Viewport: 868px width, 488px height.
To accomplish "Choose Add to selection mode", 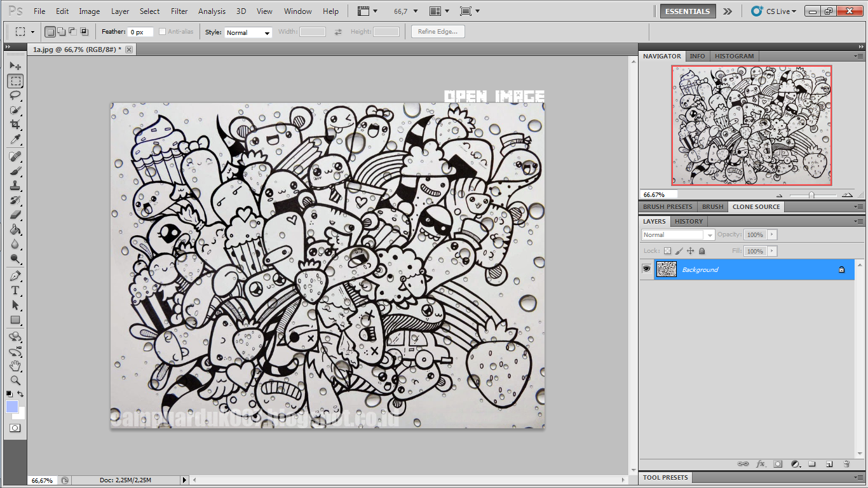I will pos(62,31).
